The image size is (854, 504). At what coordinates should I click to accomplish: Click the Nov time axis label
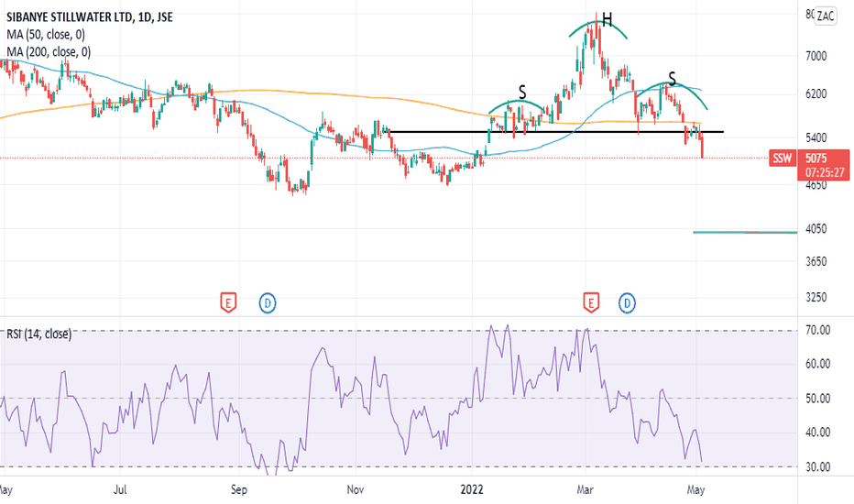point(356,490)
